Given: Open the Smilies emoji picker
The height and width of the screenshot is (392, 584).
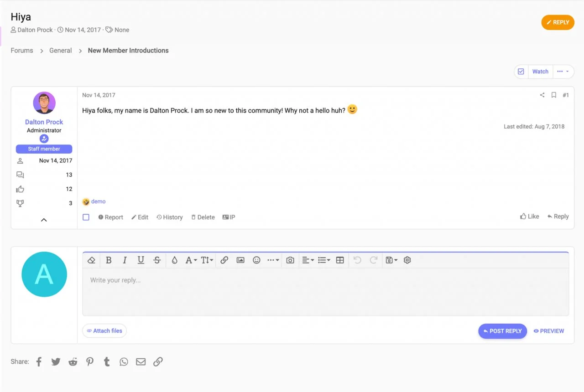Looking at the screenshot, I should coord(256,260).
